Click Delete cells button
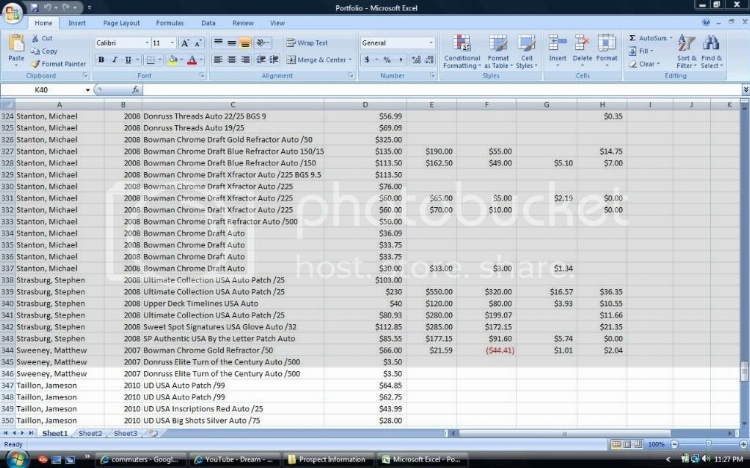 582,50
